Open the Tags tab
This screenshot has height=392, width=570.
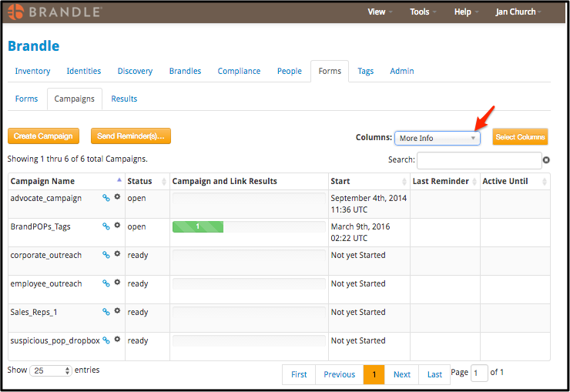point(365,71)
